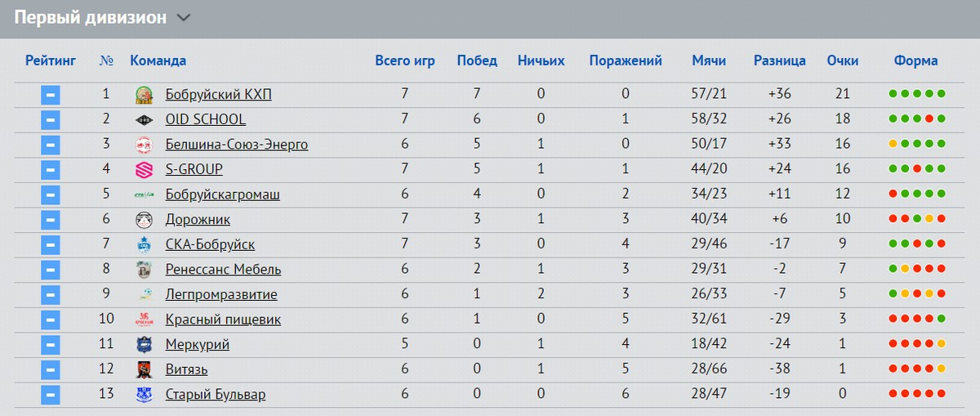
Task: Click the pink S-GROUP team logo
Action: click(144, 170)
